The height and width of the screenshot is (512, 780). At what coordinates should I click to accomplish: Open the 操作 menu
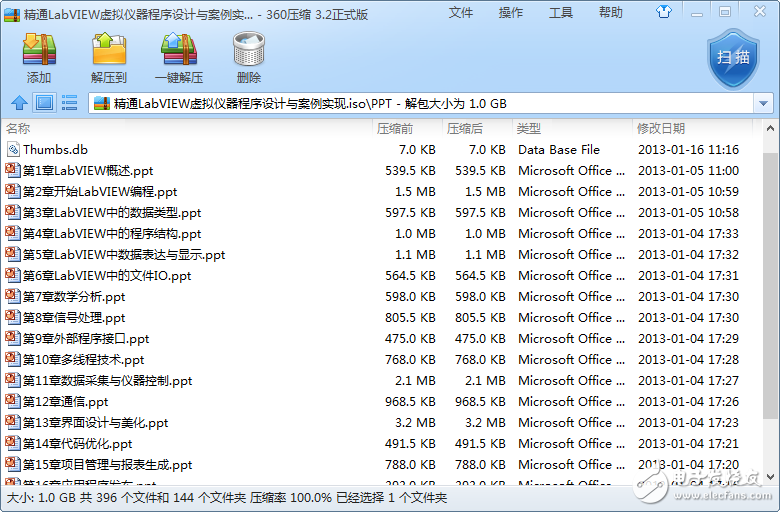[510, 12]
